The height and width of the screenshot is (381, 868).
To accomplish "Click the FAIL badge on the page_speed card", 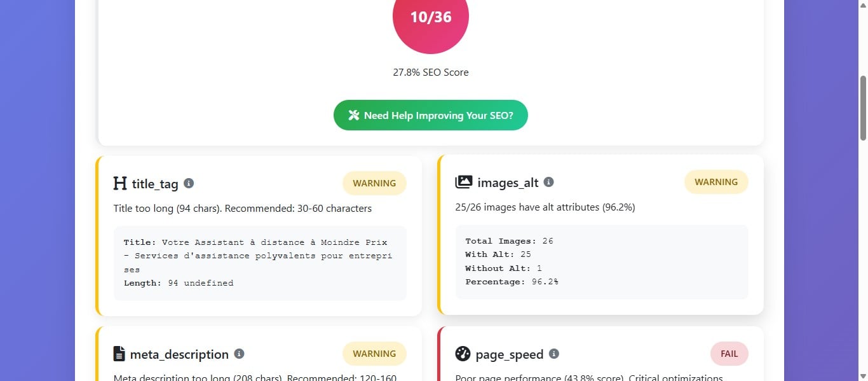I will click(729, 354).
